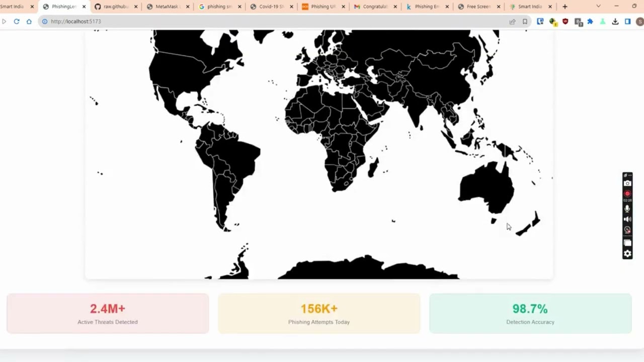Open the recorder settings gear

pyautogui.click(x=627, y=254)
